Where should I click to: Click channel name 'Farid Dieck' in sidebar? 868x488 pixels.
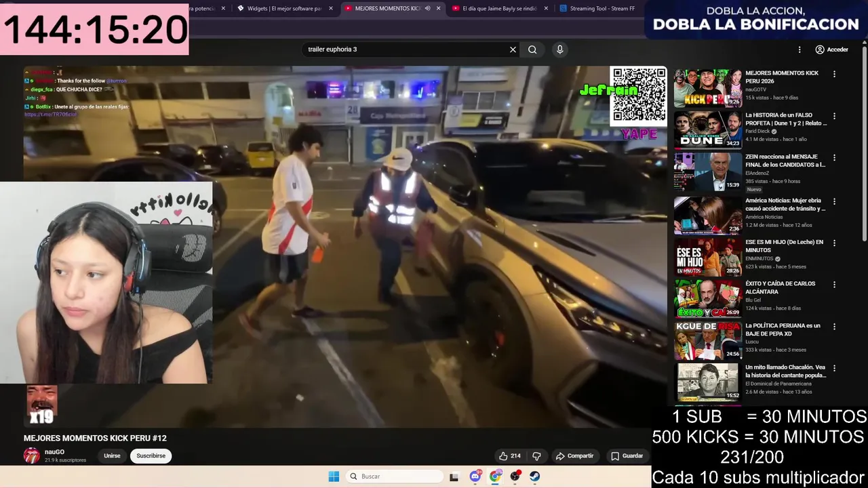click(757, 131)
